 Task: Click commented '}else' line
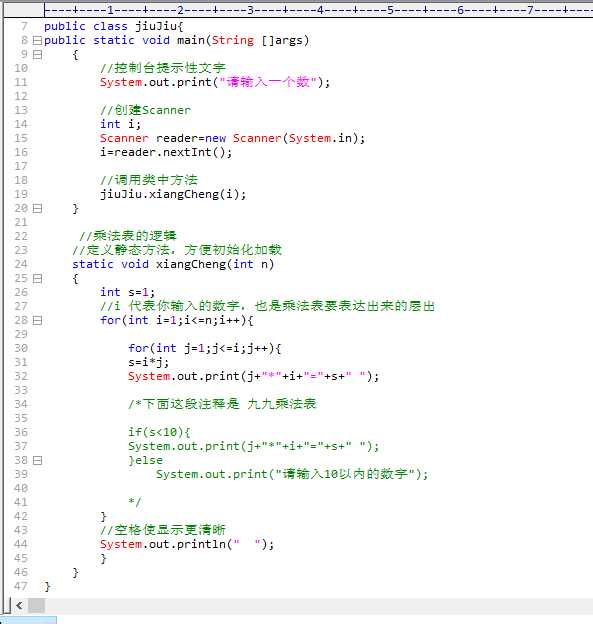tap(145, 460)
